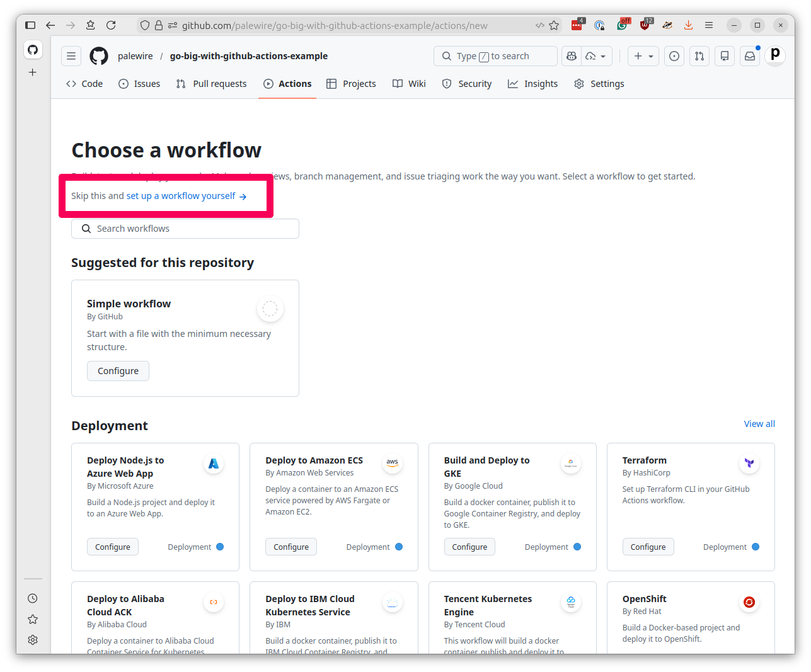Open the Firefox application menu

(x=709, y=25)
